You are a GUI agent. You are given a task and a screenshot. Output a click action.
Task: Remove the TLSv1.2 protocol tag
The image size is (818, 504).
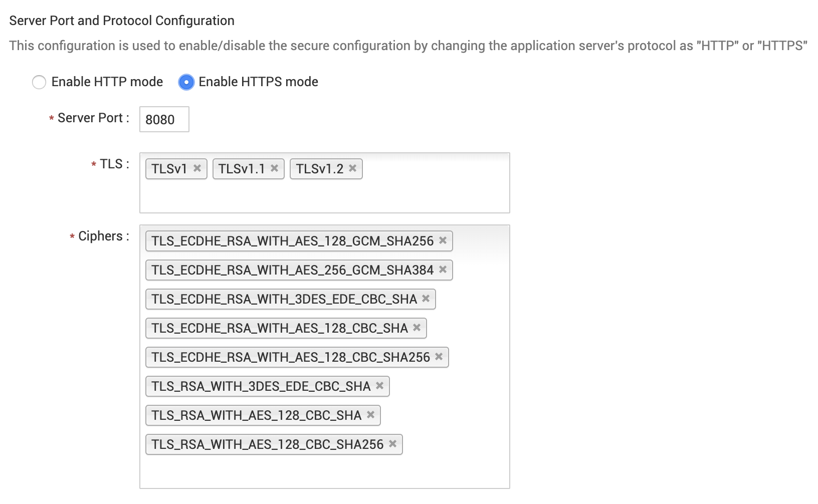coord(352,168)
